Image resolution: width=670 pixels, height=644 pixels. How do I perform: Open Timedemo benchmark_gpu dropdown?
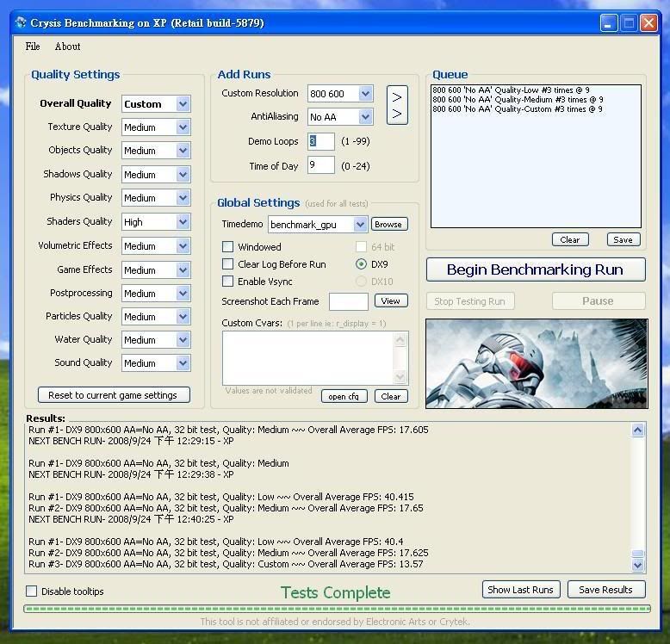(x=360, y=224)
